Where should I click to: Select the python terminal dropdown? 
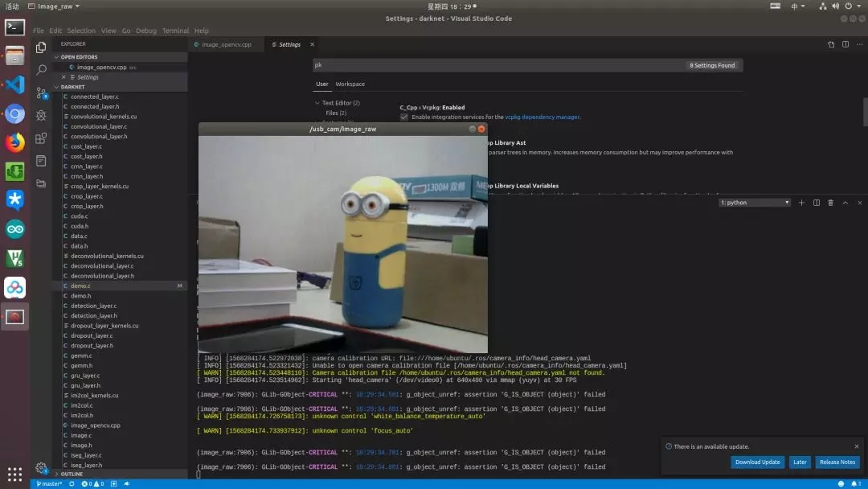pyautogui.click(x=755, y=203)
